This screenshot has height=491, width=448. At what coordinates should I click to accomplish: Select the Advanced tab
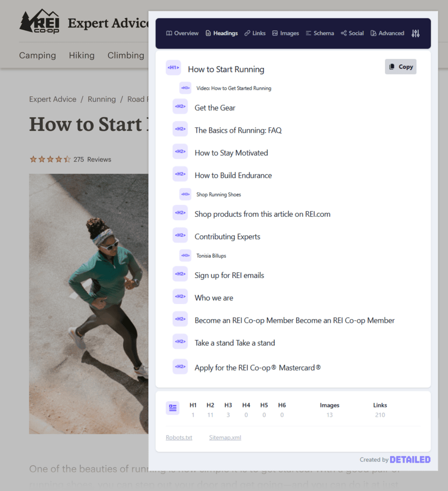click(x=387, y=33)
